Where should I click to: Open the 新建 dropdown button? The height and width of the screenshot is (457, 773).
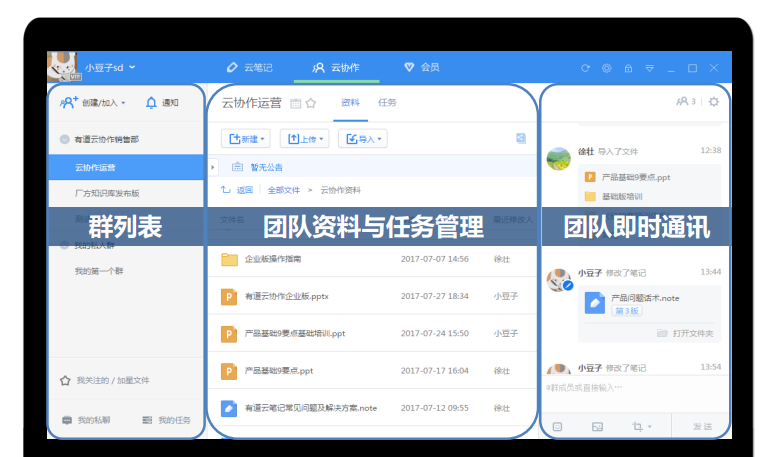pos(246,139)
